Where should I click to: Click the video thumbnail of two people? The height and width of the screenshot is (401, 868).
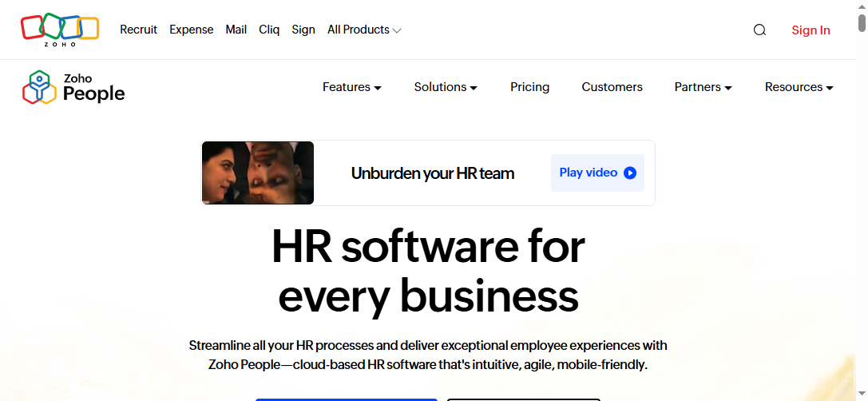[258, 173]
